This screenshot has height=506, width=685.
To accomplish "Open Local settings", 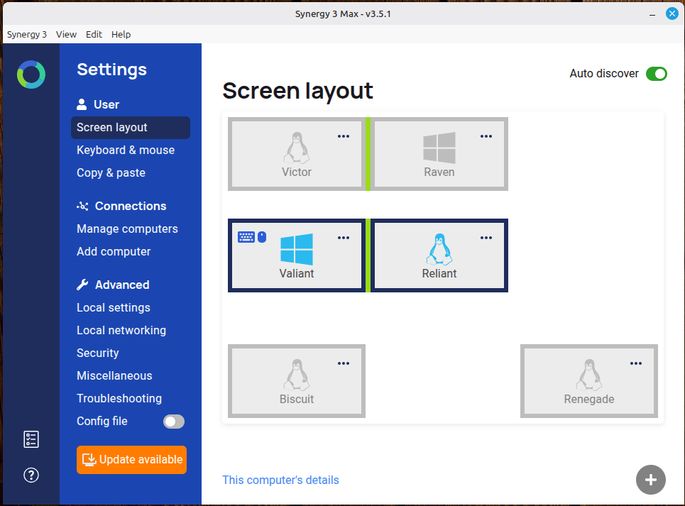I will (x=113, y=307).
